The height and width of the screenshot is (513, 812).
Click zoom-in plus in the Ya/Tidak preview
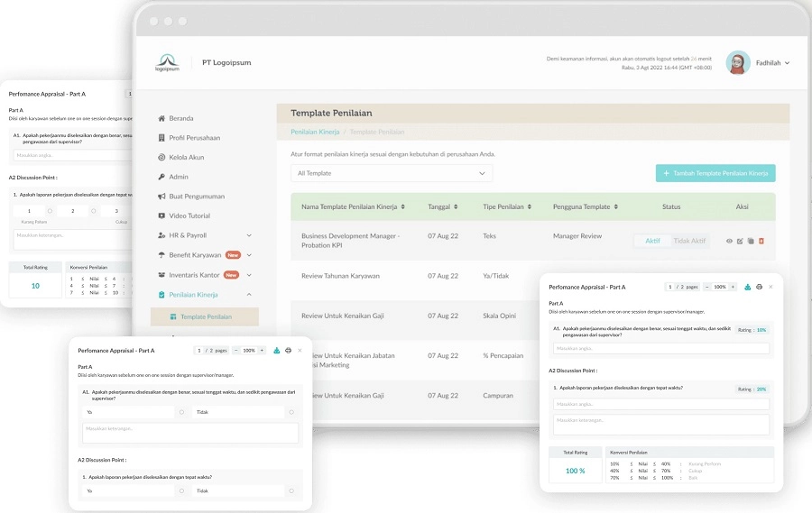[x=262, y=350]
